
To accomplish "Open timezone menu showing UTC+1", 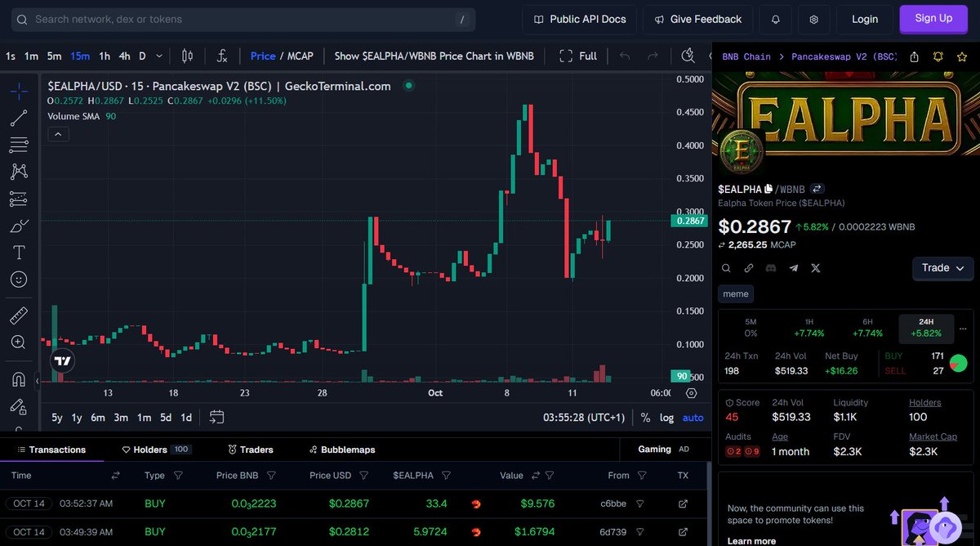I will (x=584, y=418).
